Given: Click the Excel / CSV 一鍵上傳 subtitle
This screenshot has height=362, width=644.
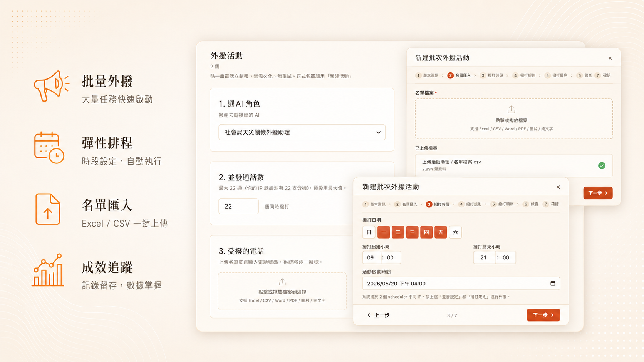Looking at the screenshot, I should 125,224.
